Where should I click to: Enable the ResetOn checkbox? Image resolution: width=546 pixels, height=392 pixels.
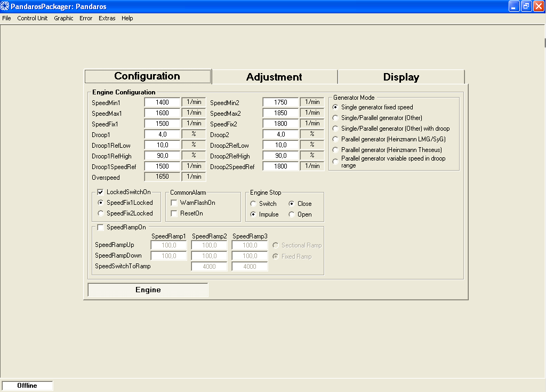point(174,213)
